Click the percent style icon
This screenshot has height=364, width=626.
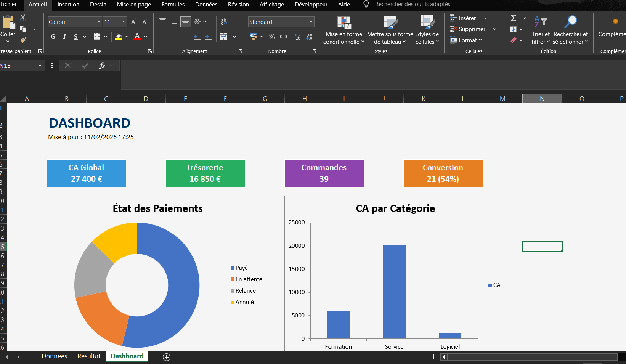coord(272,37)
